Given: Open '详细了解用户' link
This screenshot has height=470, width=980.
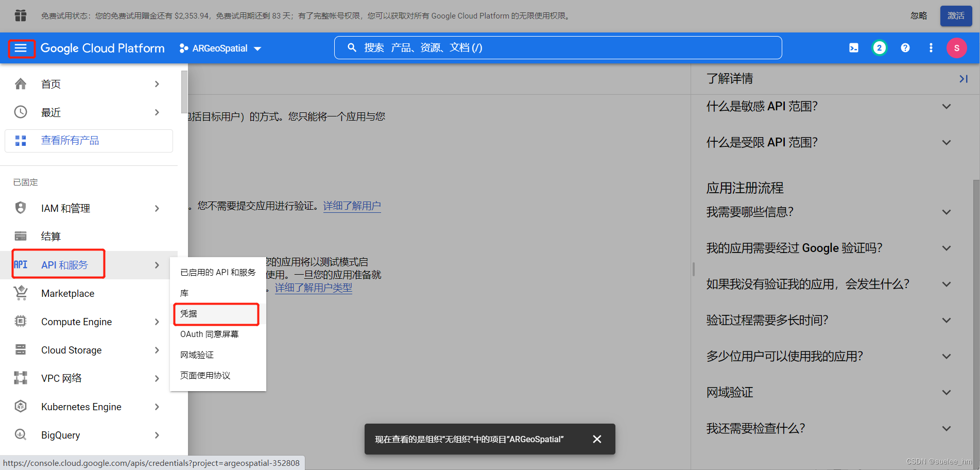Looking at the screenshot, I should point(352,206).
